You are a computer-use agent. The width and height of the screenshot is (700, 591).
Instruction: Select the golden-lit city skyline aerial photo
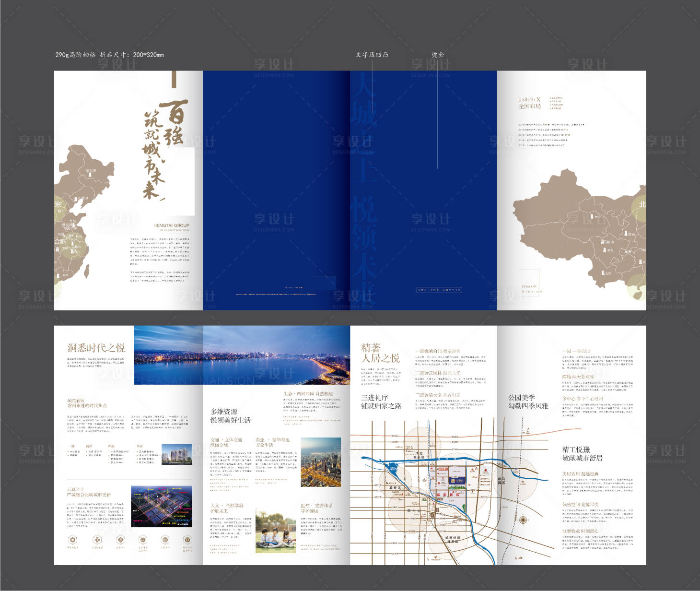point(321,462)
